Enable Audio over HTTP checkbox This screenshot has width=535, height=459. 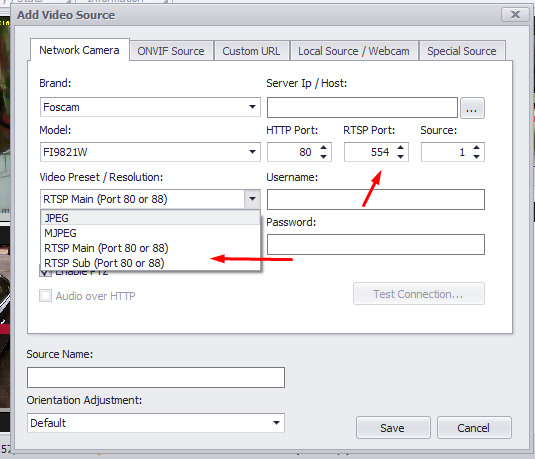coord(45,296)
